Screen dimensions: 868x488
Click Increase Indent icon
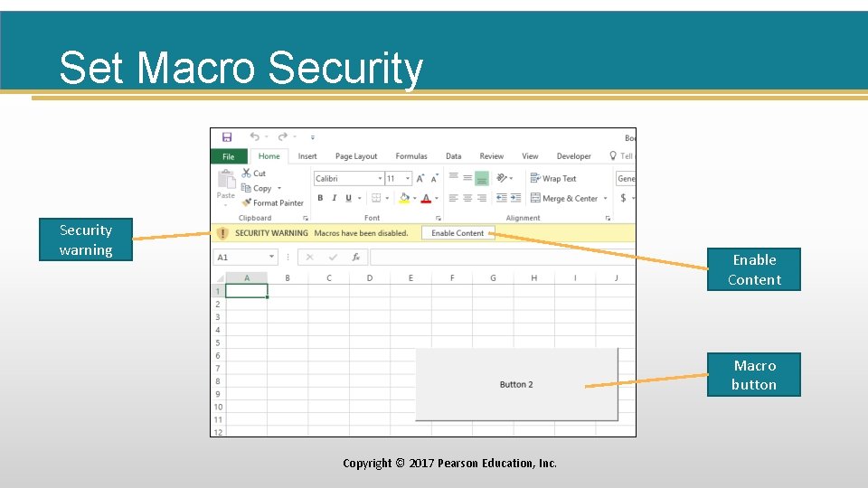tap(515, 198)
